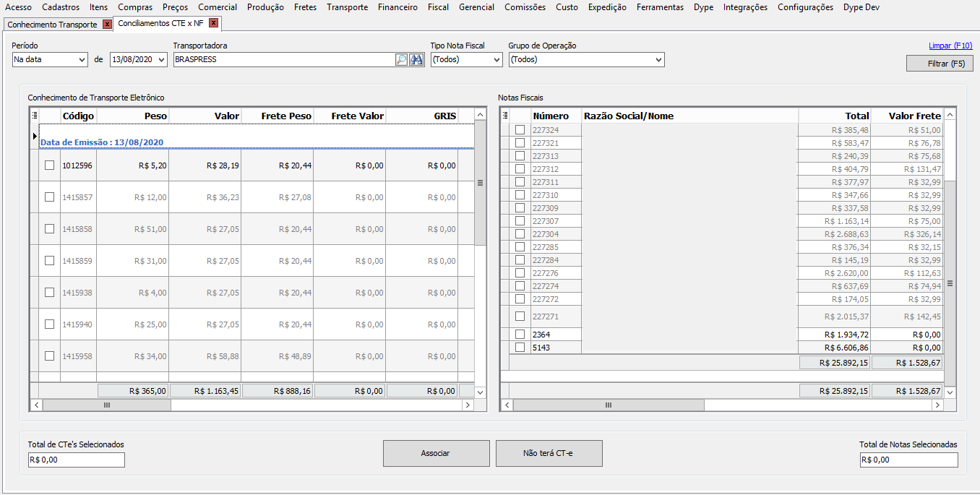Click the Razão Social/Nome column header
Image resolution: width=980 pixels, height=495 pixels.
tap(690, 116)
